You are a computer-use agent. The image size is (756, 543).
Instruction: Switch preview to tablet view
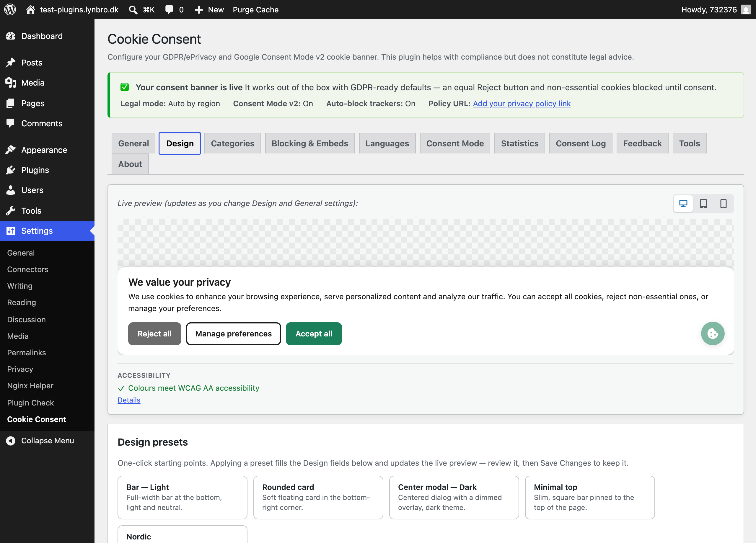(x=703, y=204)
